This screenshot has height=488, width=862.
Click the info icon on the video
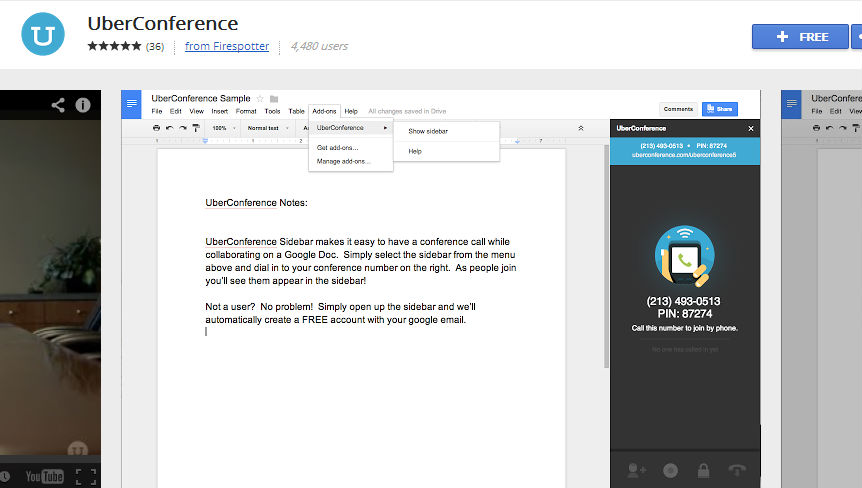pos(83,105)
